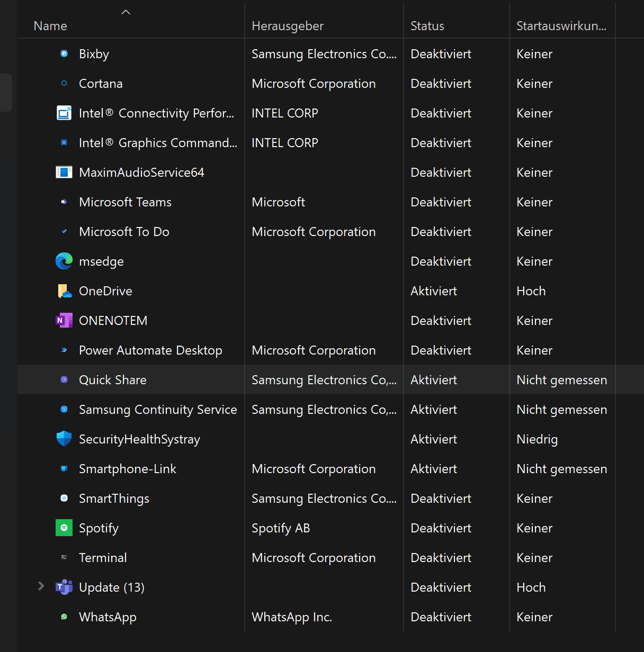The height and width of the screenshot is (652, 644).
Task: Select the Samsung Continuity Service row
Action: [158, 410]
